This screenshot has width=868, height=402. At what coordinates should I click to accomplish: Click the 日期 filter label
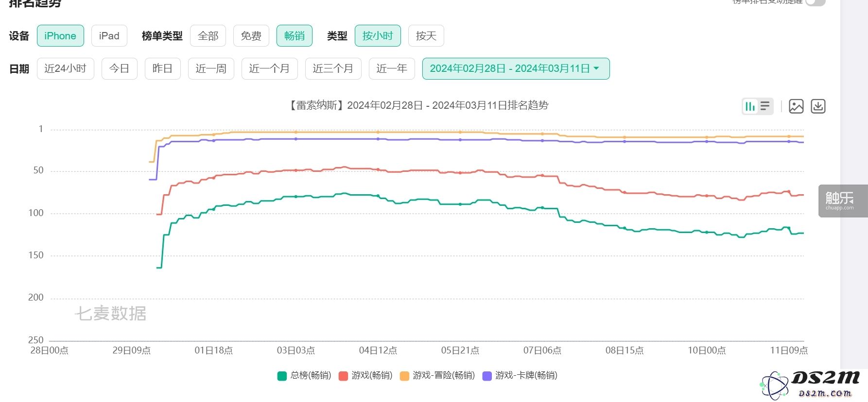[x=19, y=69]
